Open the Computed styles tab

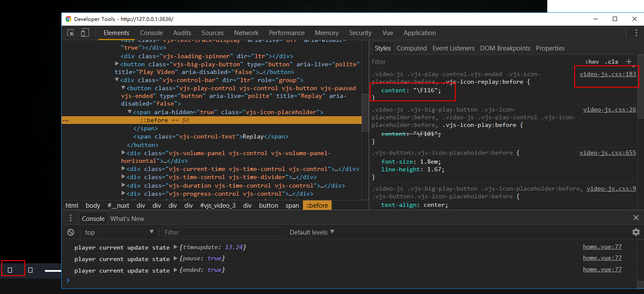point(411,48)
